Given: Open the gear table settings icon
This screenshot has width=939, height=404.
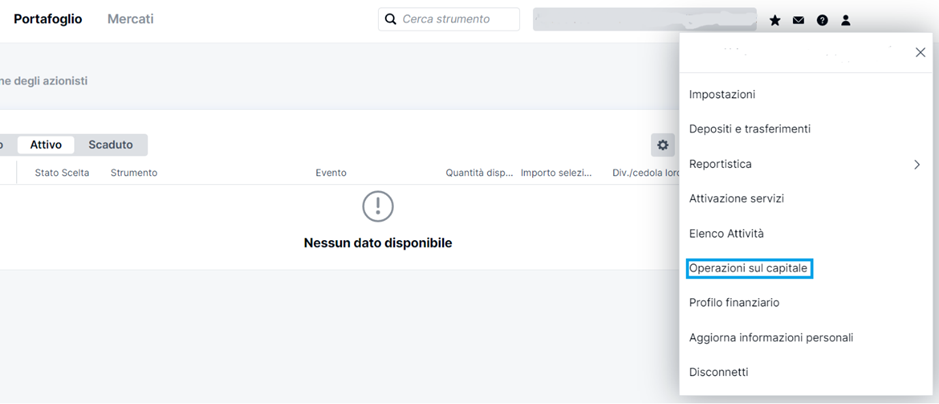Looking at the screenshot, I should 663,145.
